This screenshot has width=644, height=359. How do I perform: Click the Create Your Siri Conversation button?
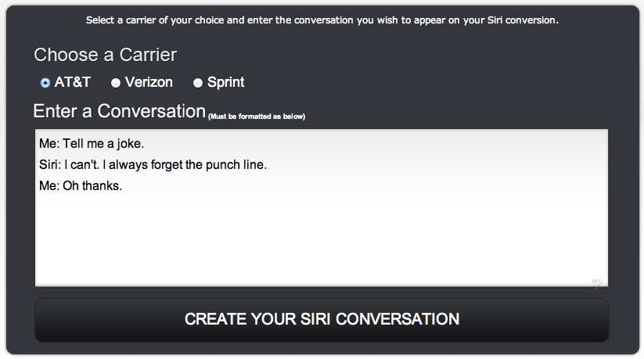pos(322,320)
